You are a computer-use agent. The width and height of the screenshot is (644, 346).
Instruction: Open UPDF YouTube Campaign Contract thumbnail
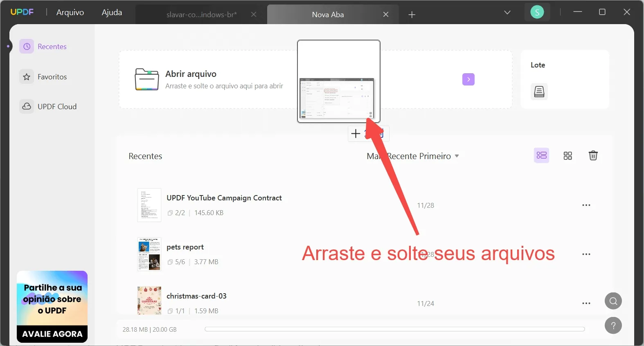149,205
